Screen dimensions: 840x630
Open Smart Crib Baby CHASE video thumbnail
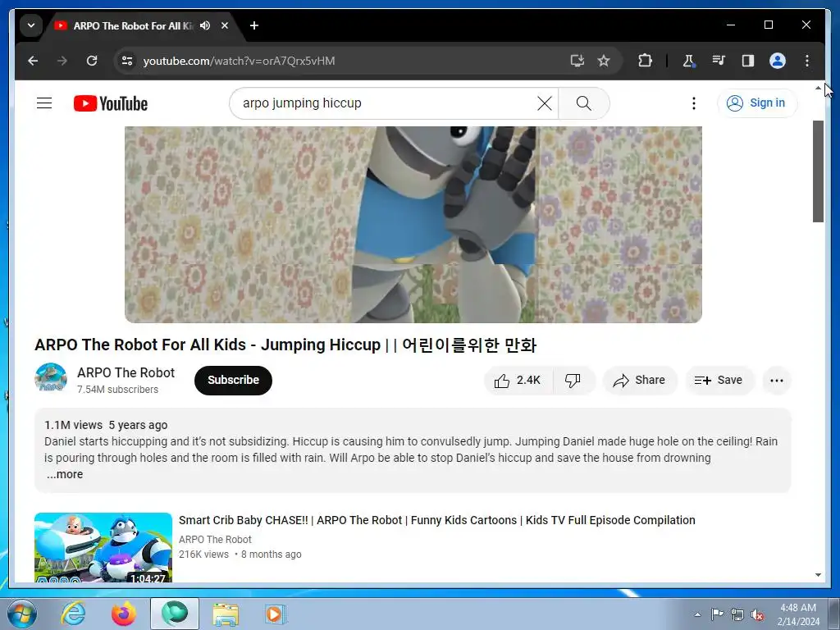coord(103,547)
